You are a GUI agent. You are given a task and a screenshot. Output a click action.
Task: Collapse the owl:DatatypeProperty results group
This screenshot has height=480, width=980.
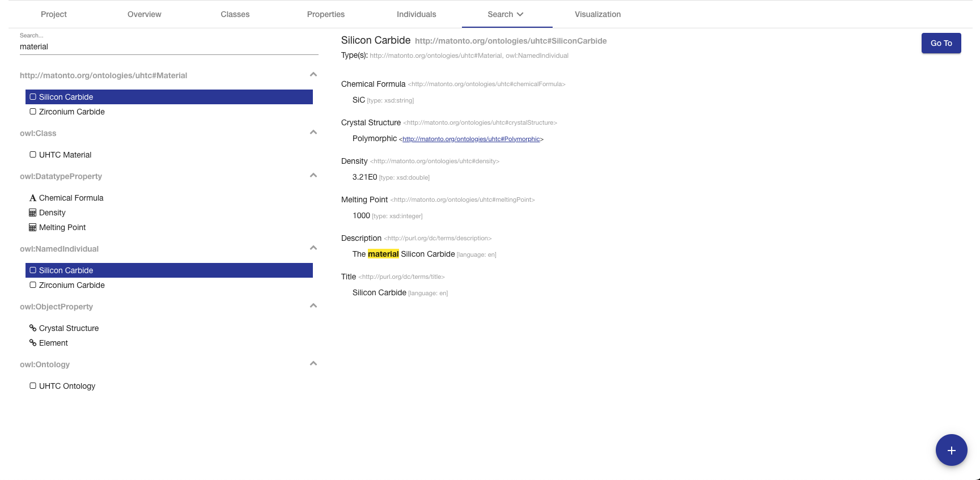coord(313,176)
